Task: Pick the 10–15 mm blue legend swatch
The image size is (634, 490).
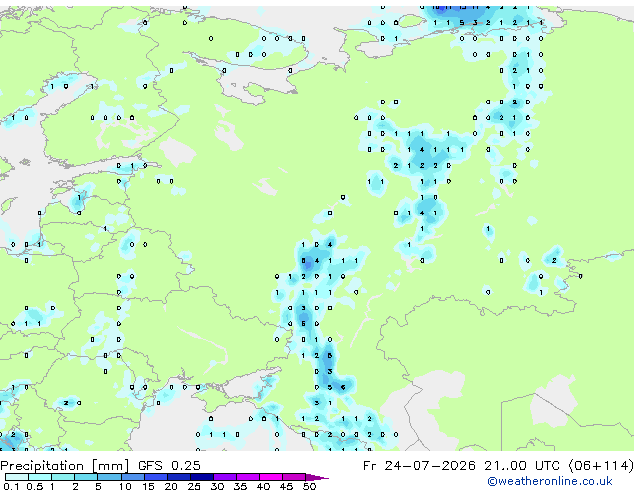Action: [x=132, y=477]
